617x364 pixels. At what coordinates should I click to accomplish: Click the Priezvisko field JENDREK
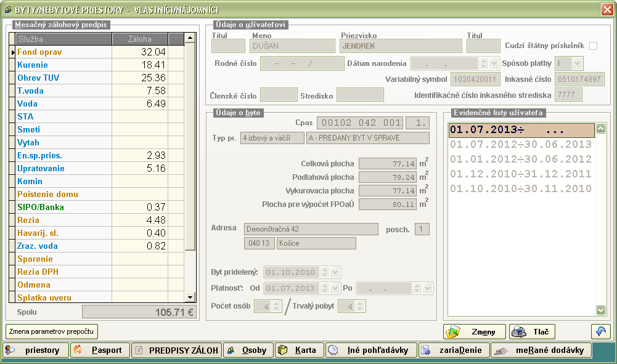click(x=401, y=46)
